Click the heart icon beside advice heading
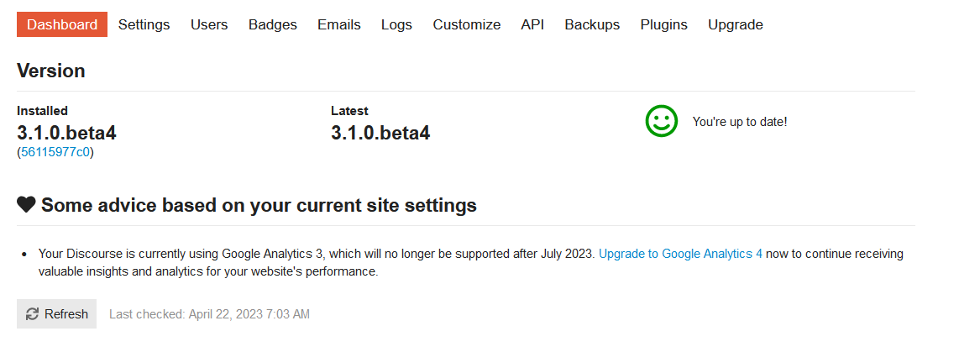Viewport: 980px width, 347px height. (x=26, y=204)
